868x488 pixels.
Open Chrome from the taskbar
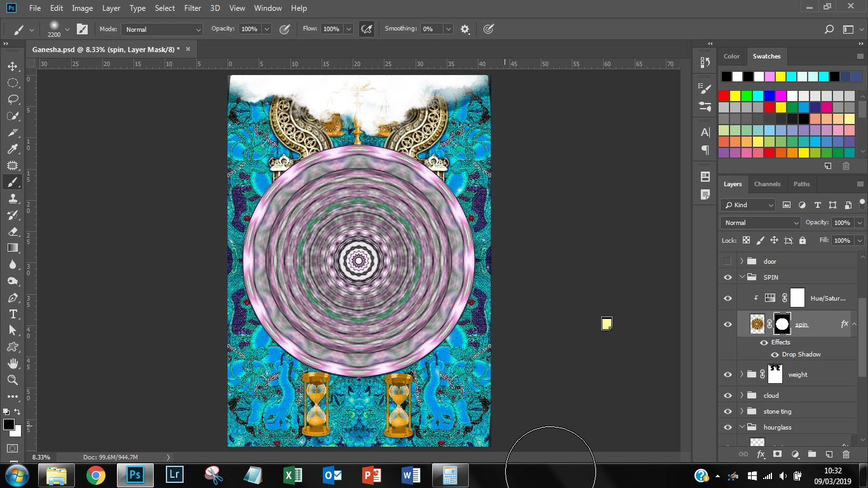96,475
